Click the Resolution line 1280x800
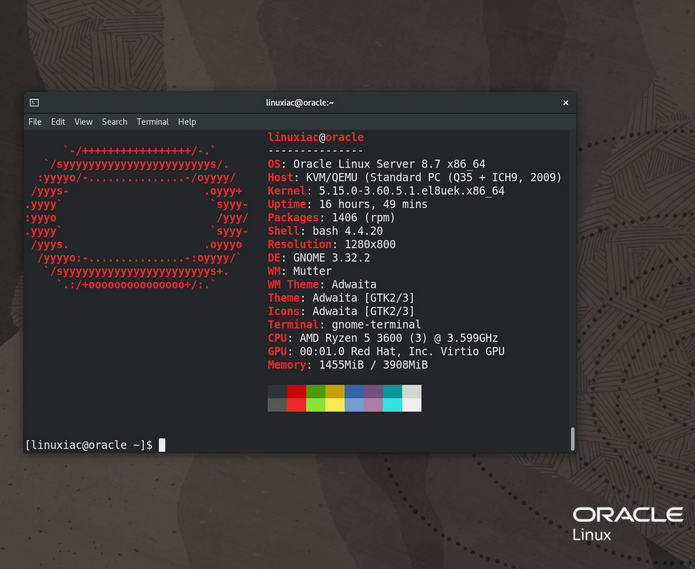 pos(332,244)
